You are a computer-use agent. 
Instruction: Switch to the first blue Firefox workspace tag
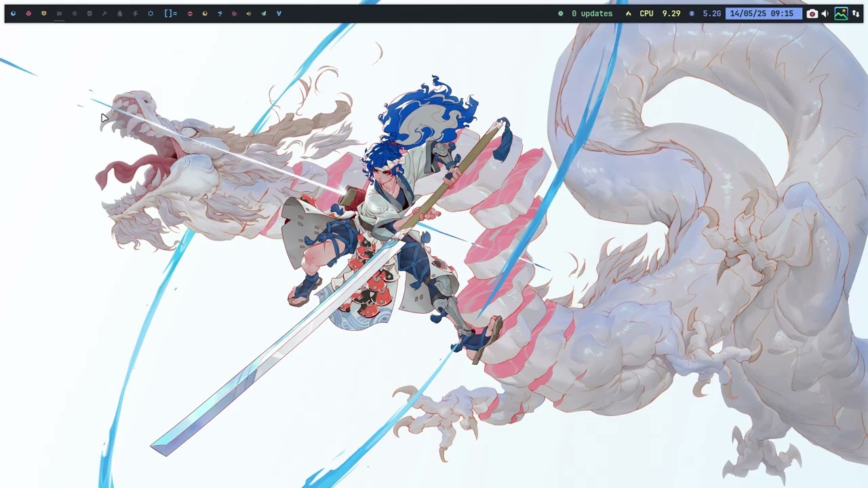point(13,14)
